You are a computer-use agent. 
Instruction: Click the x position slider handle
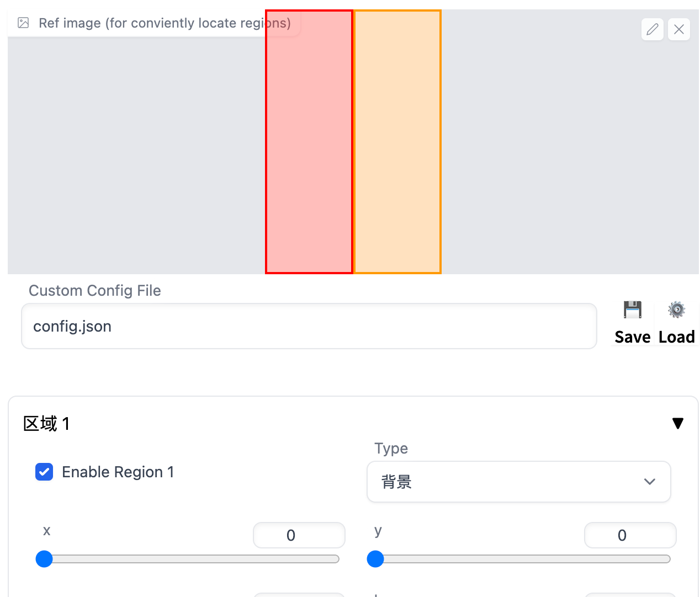(44, 559)
